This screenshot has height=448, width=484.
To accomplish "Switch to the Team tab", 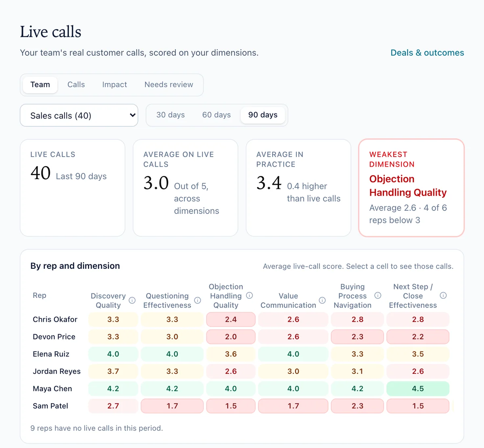I will point(40,85).
